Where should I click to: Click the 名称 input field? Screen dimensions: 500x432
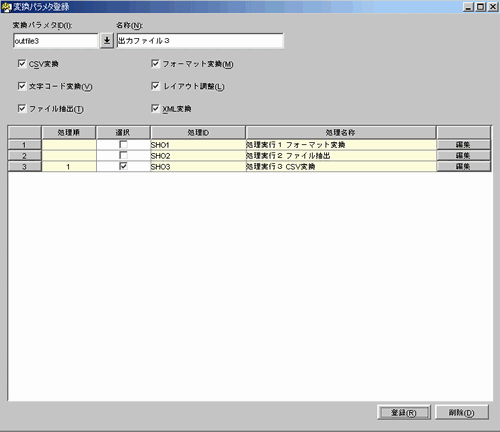pos(200,41)
